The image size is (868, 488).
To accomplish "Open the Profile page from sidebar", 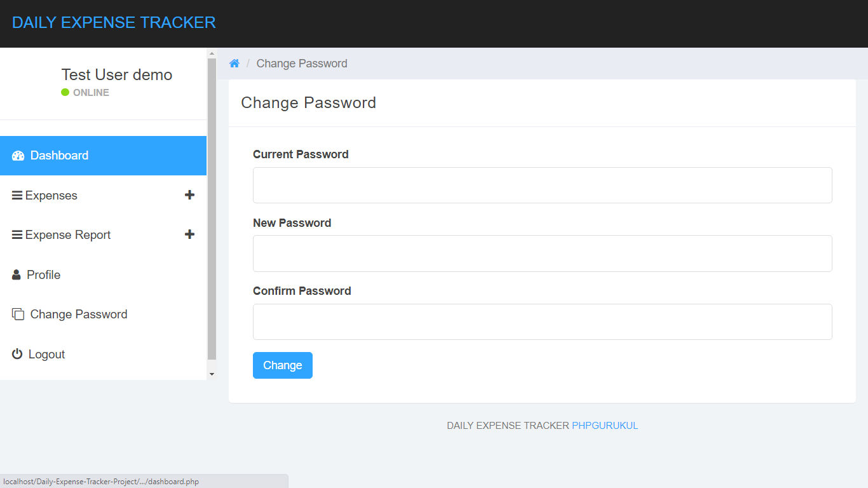I will pos(42,274).
